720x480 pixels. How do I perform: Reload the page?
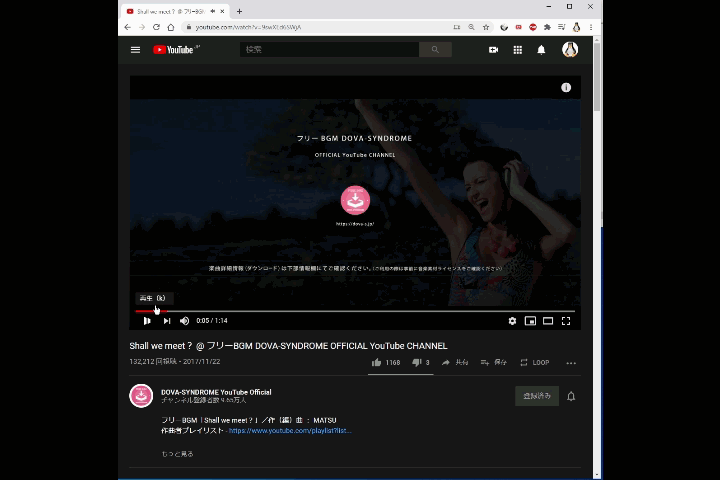point(156,27)
